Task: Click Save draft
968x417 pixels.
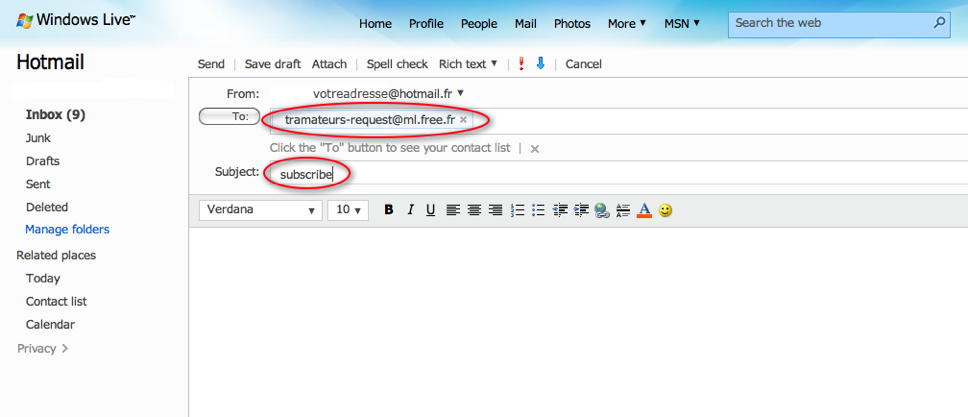Action: click(272, 64)
